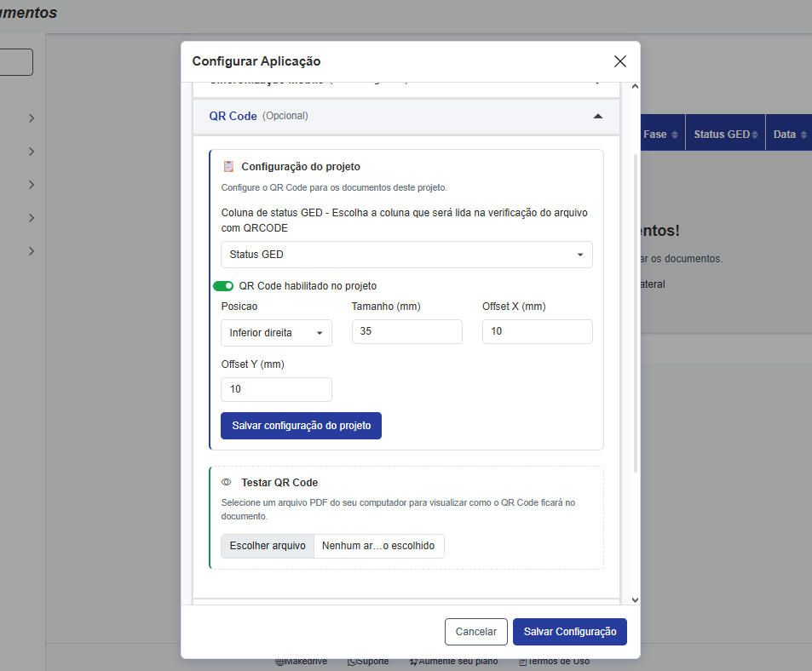Expand the first sidebar chevron item
This screenshot has width=812, height=671.
(31, 118)
